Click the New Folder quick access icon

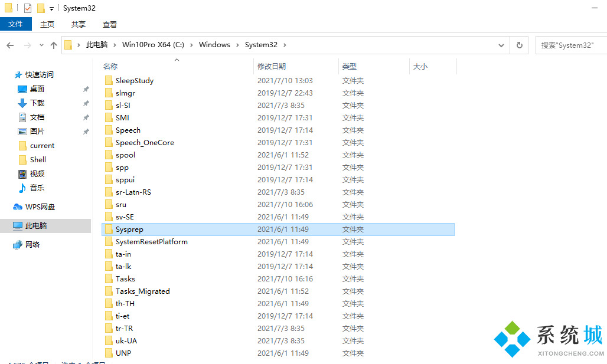click(x=41, y=8)
